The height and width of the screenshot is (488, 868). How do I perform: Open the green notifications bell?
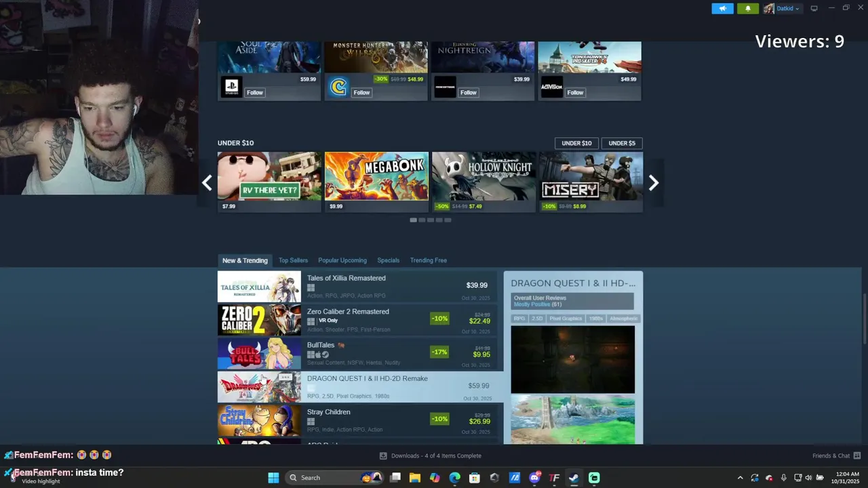point(748,8)
